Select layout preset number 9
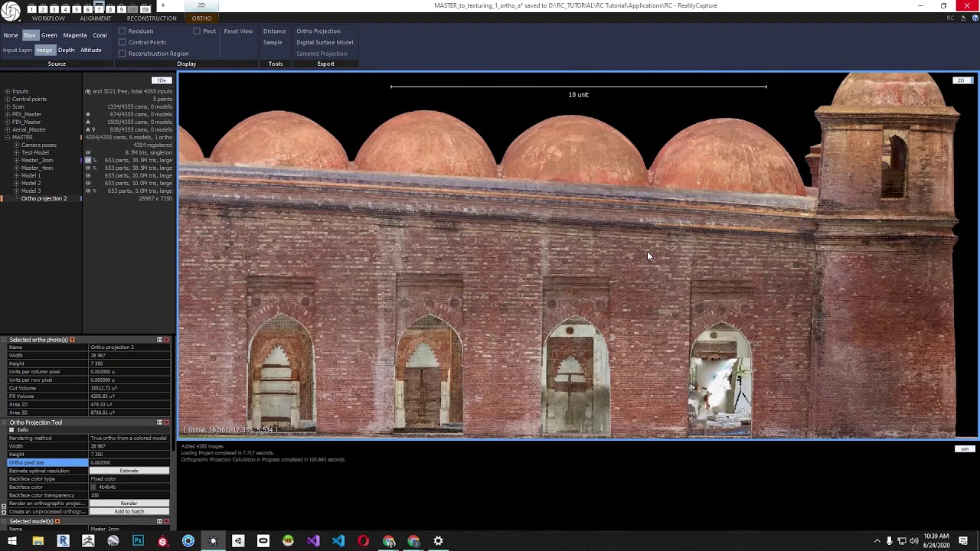Screen dimensions: 980x551 click(121, 9)
